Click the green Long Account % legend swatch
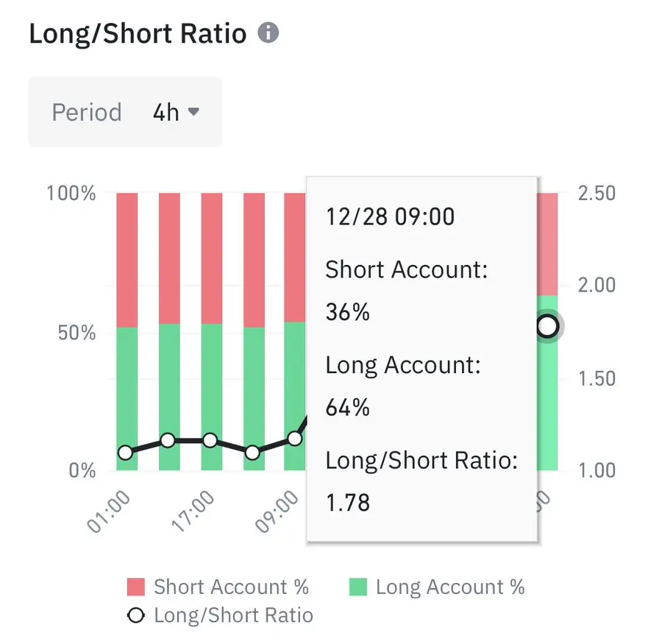Screen dimensions: 662x644 click(x=357, y=587)
